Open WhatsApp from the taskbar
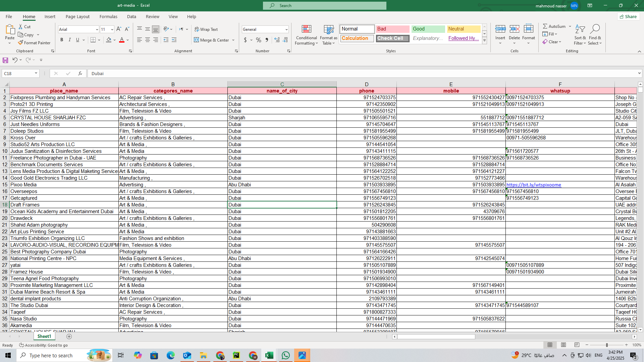The image size is (644, 362). pyautogui.click(x=286, y=355)
